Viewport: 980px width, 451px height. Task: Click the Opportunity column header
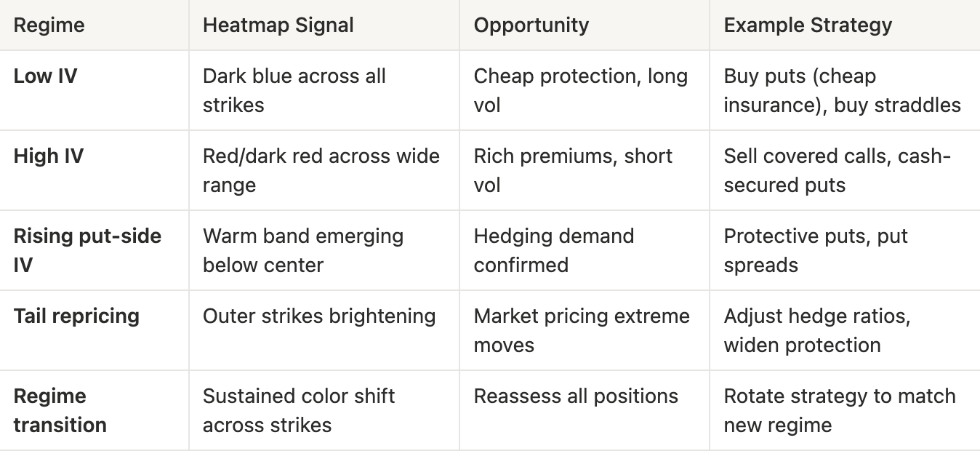531,25
